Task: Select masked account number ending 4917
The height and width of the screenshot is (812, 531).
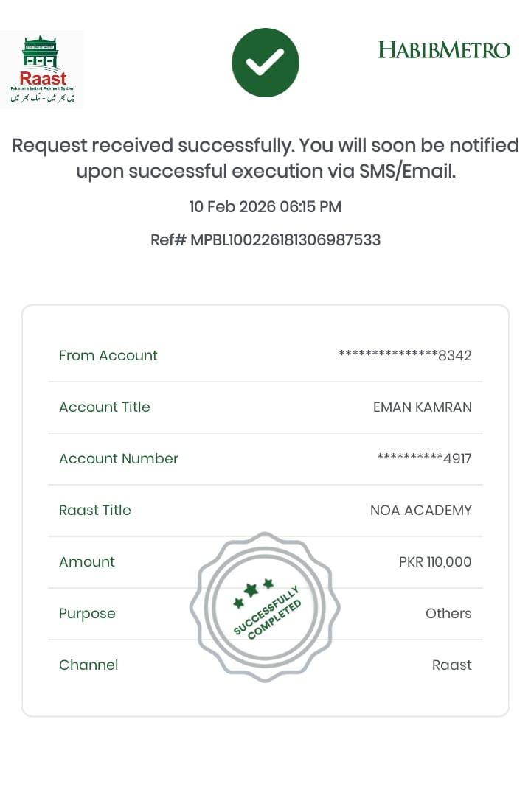Action: [x=424, y=459]
